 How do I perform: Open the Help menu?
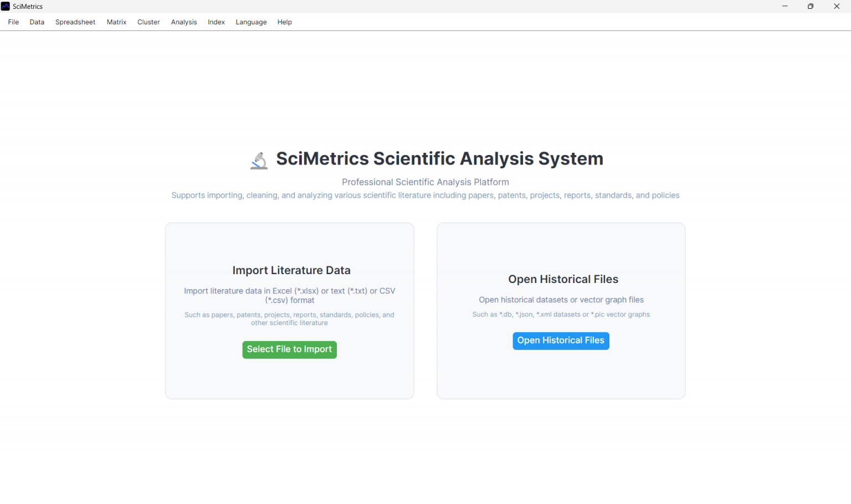pyautogui.click(x=284, y=22)
